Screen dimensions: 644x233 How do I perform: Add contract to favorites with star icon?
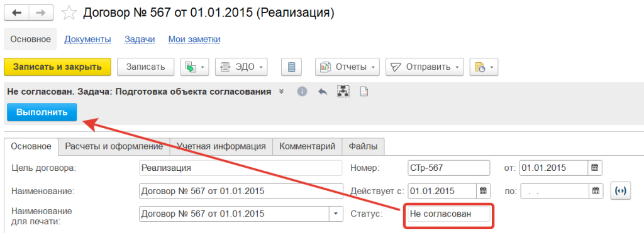[x=69, y=13]
